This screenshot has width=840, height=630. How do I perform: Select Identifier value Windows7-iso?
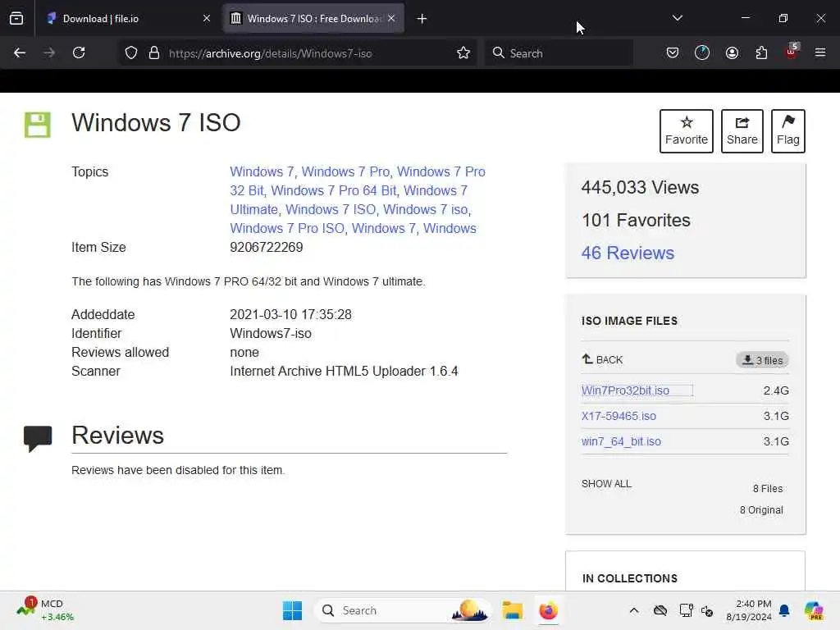(271, 334)
